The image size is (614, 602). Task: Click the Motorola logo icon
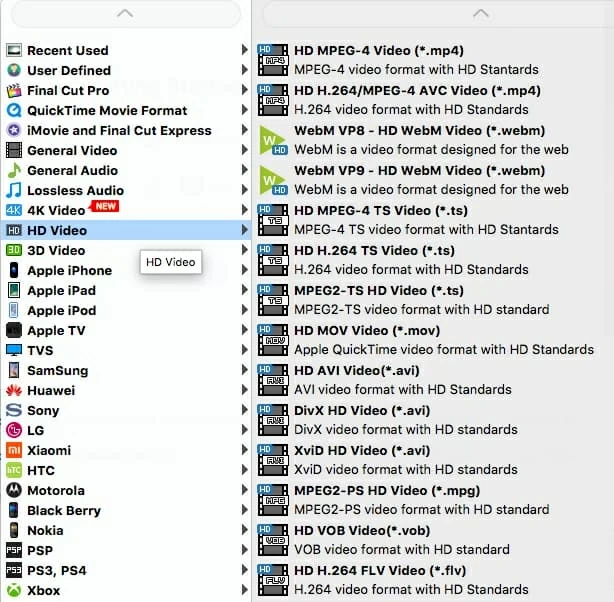[14, 490]
